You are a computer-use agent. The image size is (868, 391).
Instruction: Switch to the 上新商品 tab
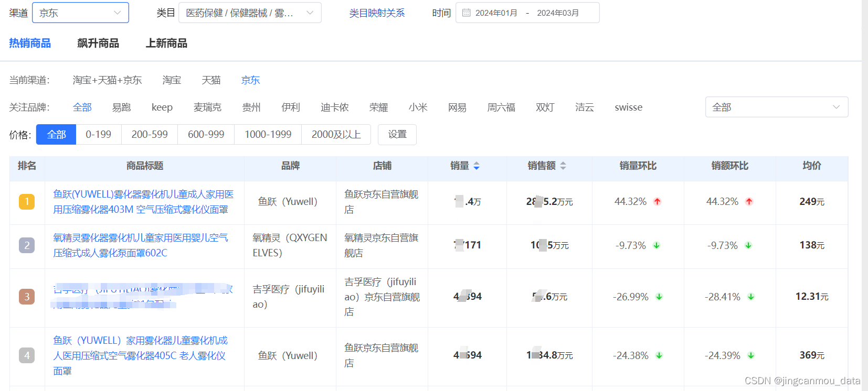[x=166, y=43]
